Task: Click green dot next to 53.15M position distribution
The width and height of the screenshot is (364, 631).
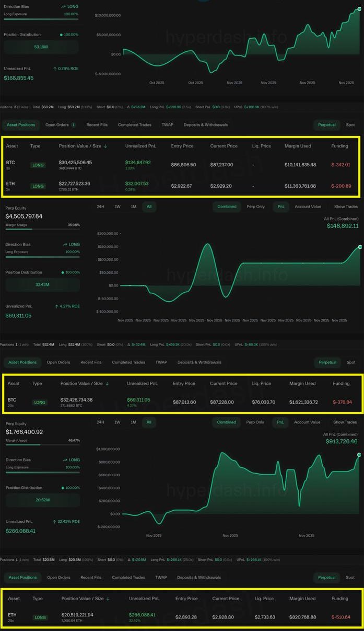Action: point(62,35)
